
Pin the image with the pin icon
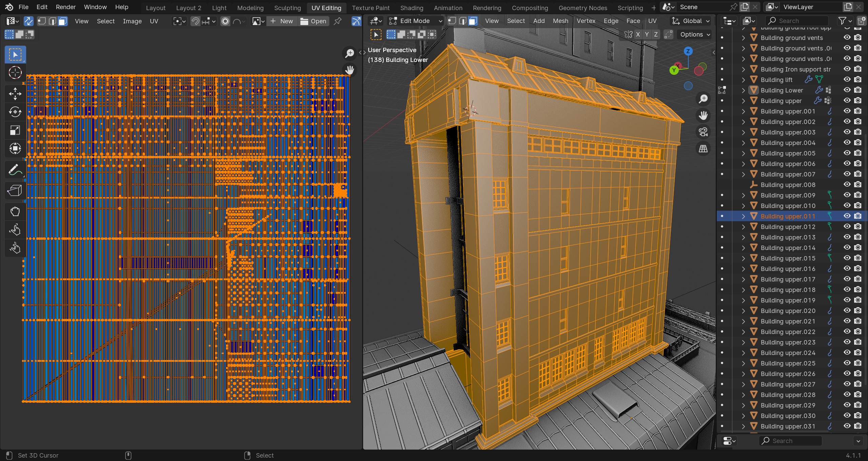pos(337,21)
